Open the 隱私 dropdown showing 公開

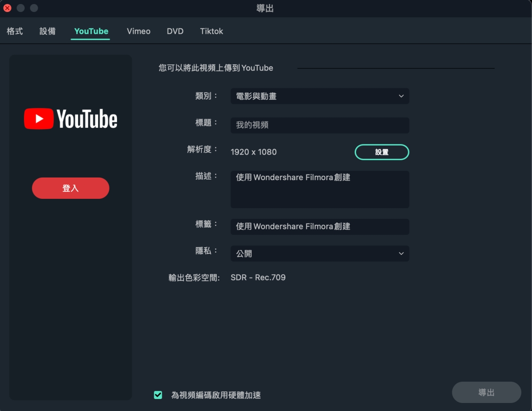320,253
